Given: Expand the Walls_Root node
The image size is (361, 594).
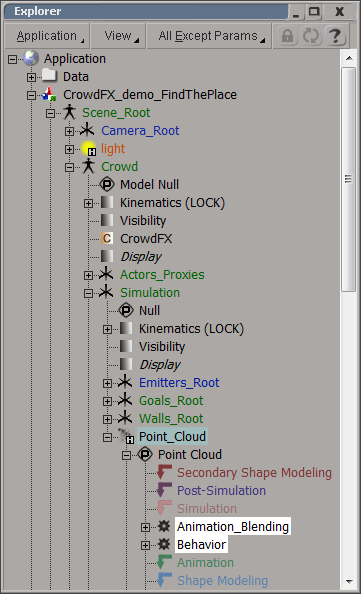Looking at the screenshot, I should coord(107,419).
